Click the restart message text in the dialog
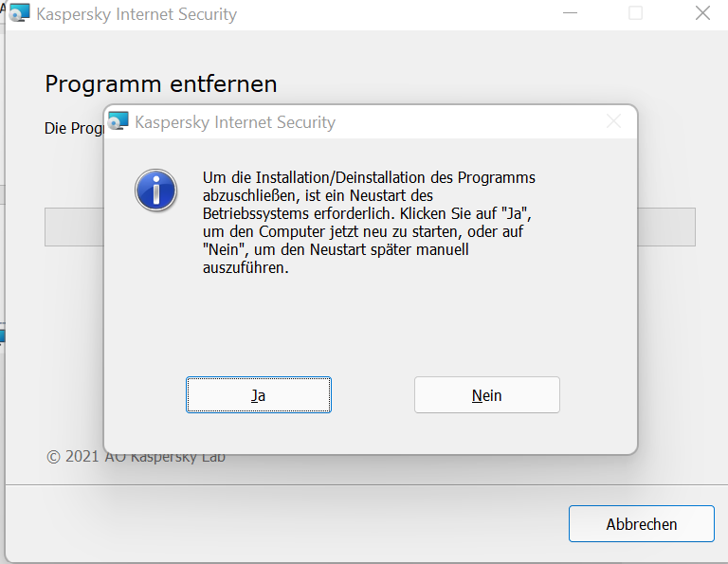The width and height of the screenshot is (728, 564). [x=368, y=223]
